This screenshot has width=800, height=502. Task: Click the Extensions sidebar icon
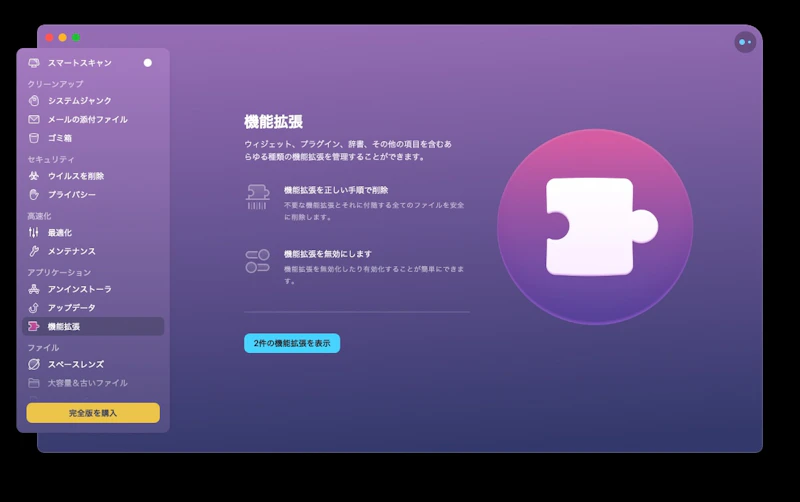(34, 326)
